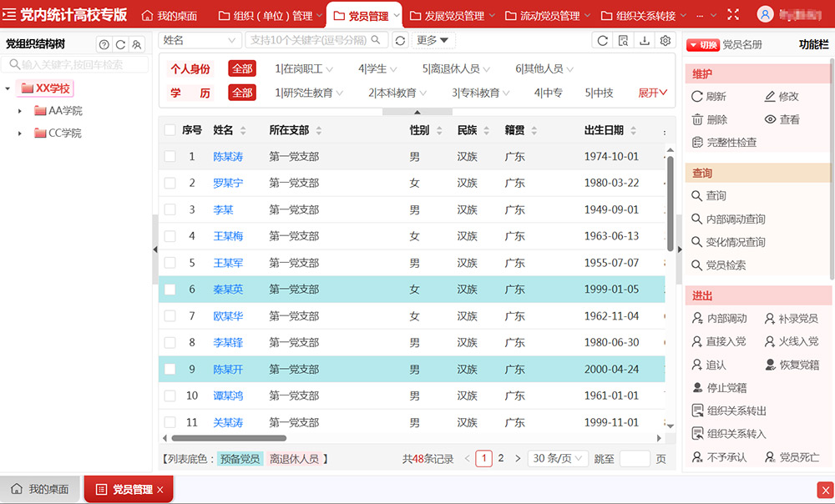Check the row checkbox for 秦某英
The width and height of the screenshot is (835, 504).
click(x=170, y=289)
